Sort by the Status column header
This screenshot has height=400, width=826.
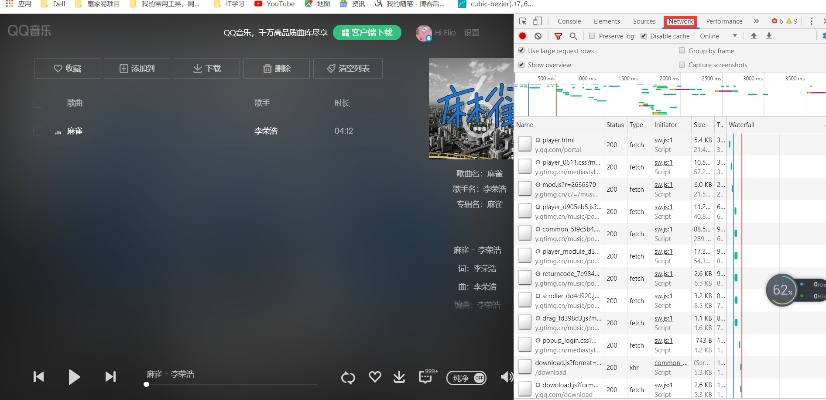(x=615, y=125)
